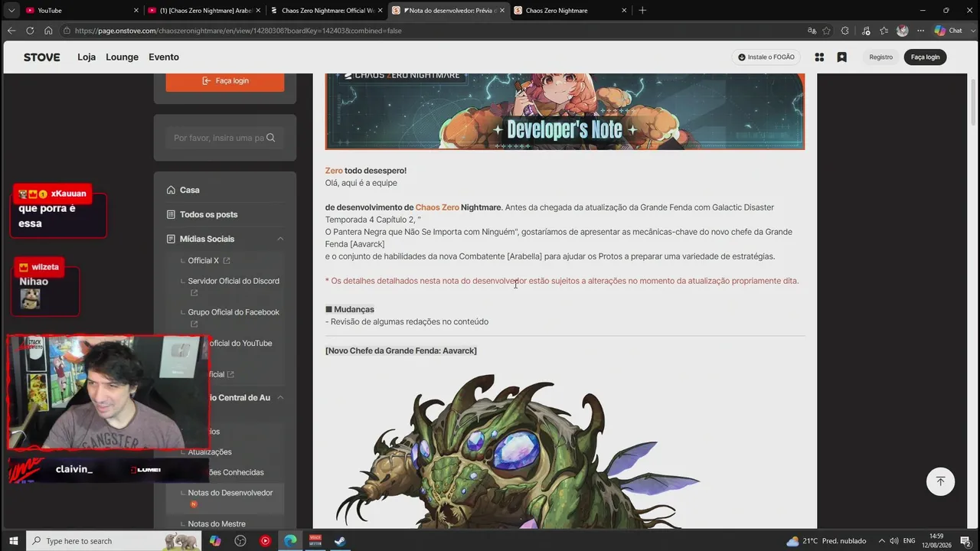Image resolution: width=980 pixels, height=551 pixels.
Task: Switch to Chaos Zero Nightmare Official Website tab
Action: coord(327,10)
